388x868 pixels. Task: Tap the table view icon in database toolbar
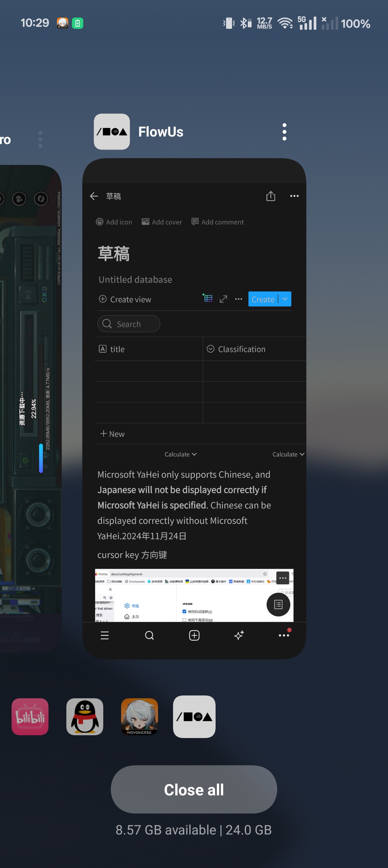[207, 298]
